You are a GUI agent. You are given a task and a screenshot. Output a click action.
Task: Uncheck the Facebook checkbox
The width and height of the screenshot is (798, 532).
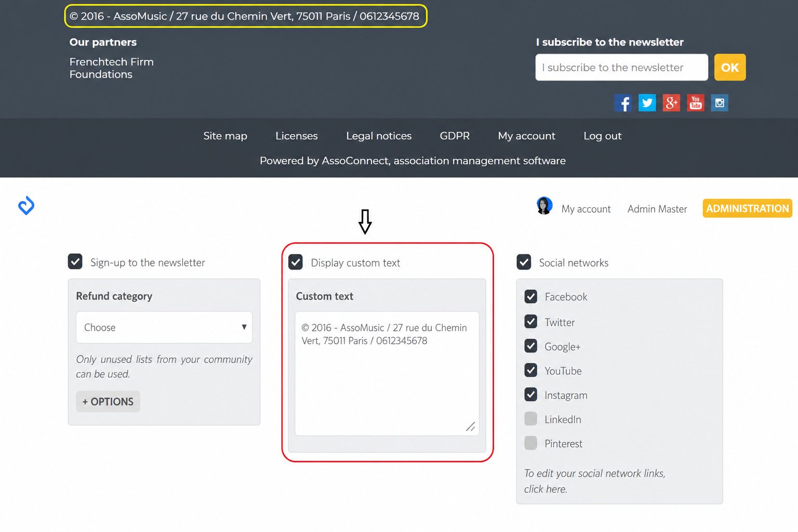530,297
